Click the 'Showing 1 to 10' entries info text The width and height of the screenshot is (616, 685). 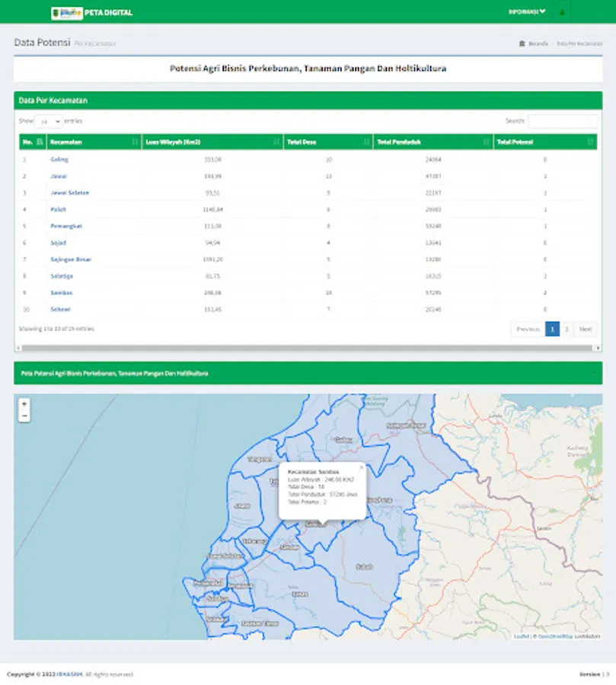point(56,329)
